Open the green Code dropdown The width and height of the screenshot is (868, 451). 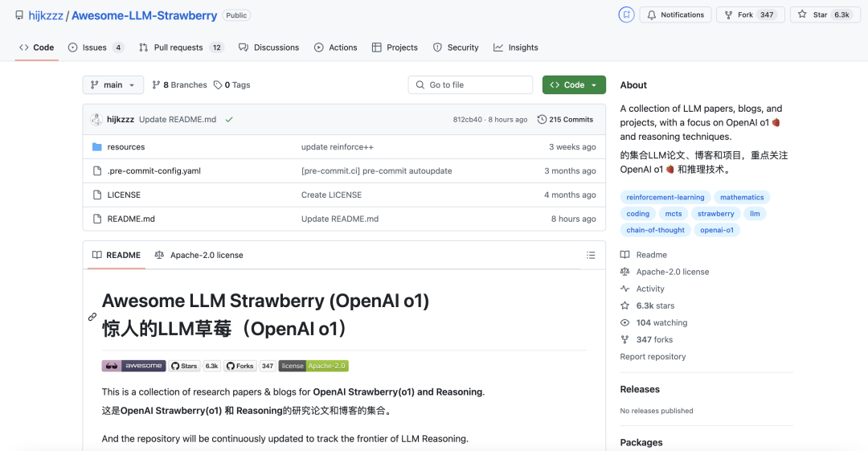574,85
